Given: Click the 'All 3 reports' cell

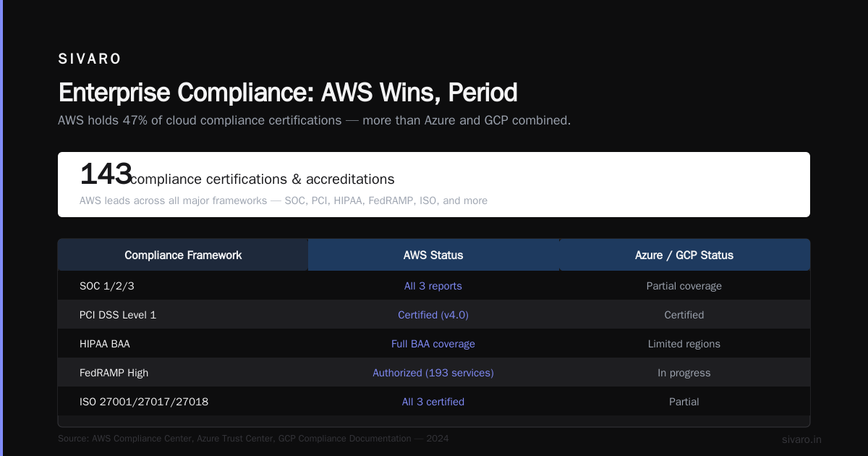Looking at the screenshot, I should tap(433, 286).
